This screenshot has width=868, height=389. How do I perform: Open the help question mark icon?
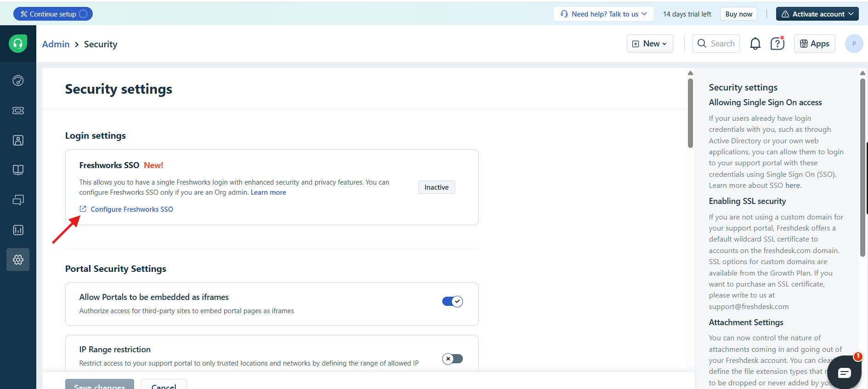click(x=777, y=44)
